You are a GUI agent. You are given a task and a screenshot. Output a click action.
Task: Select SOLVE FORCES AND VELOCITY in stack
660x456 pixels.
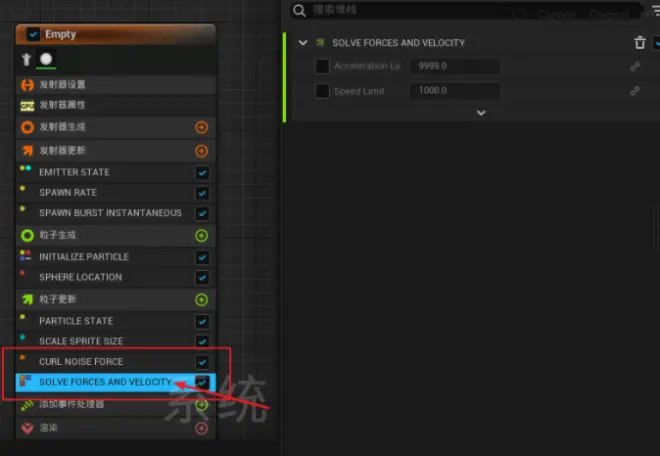[116, 382]
